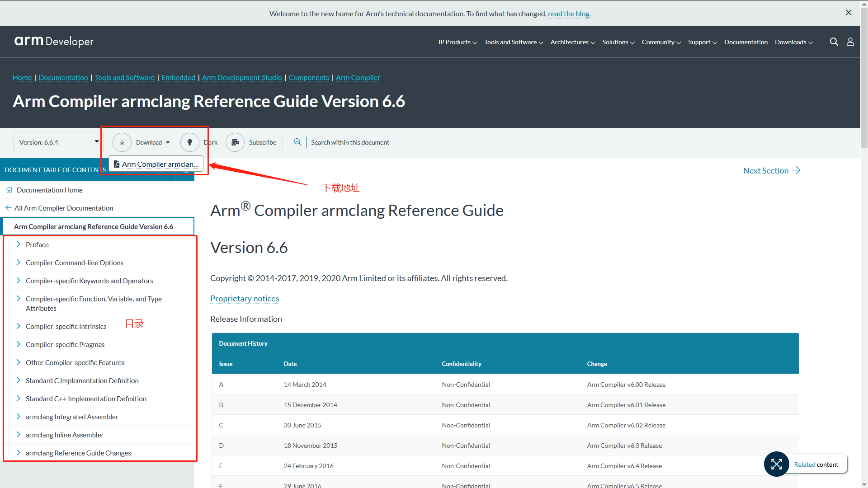This screenshot has width=868, height=488.
Task: Click the Related content label
Action: [x=816, y=465]
